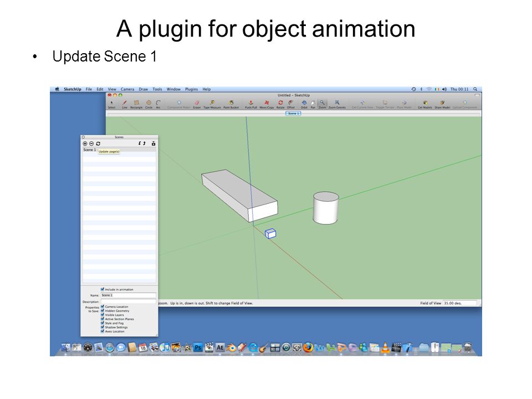Open the Draw menu
The image size is (532, 399).
[x=143, y=89]
